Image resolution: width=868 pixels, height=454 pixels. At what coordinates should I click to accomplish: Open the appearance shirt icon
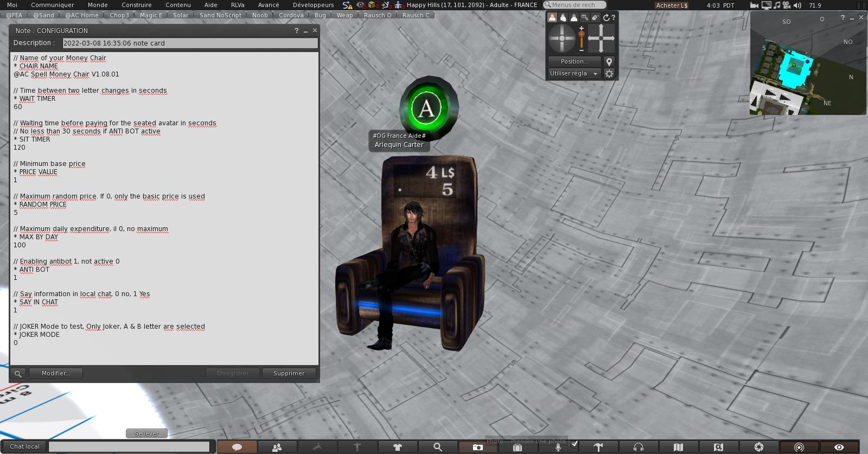tap(398, 447)
